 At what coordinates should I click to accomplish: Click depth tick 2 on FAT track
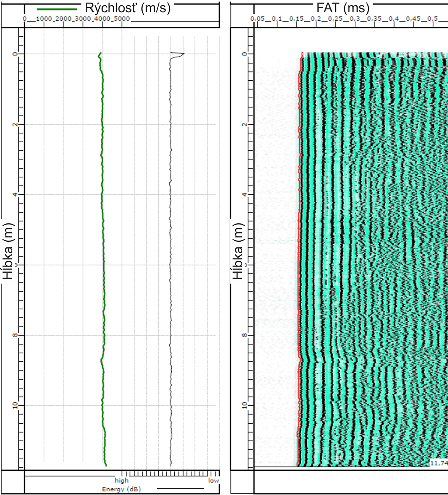point(245,124)
